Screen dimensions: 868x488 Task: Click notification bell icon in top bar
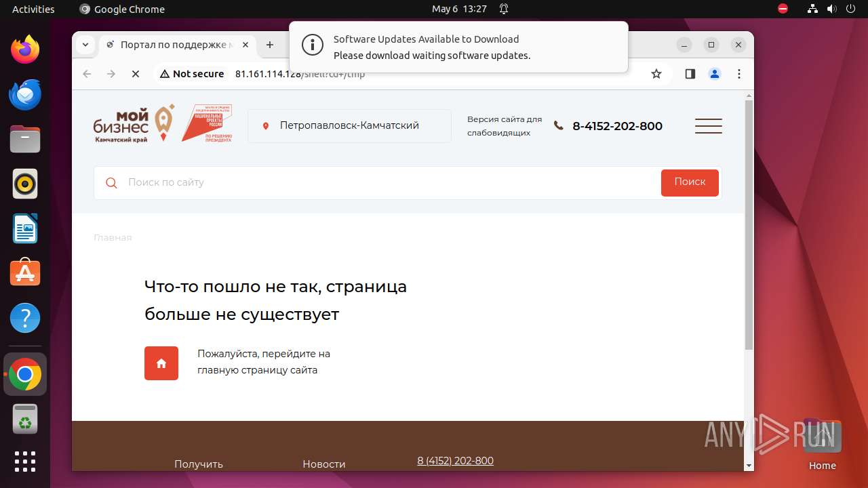pos(504,9)
